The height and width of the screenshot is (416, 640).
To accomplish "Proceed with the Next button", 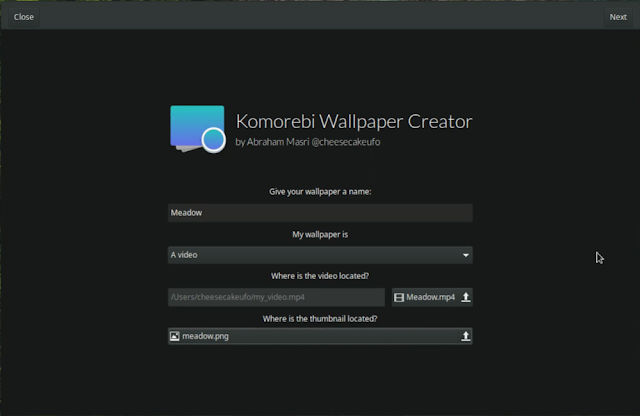I will tap(618, 17).
